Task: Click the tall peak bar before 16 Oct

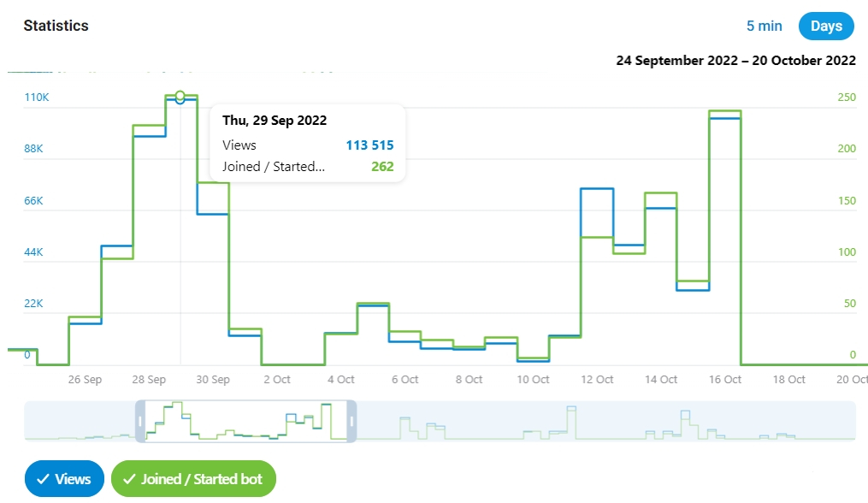Action: (724, 240)
